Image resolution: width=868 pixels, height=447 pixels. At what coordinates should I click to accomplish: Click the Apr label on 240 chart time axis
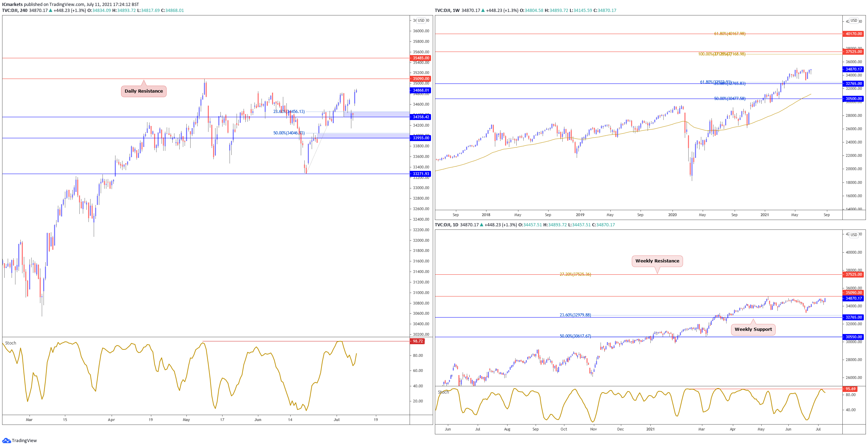(111, 420)
